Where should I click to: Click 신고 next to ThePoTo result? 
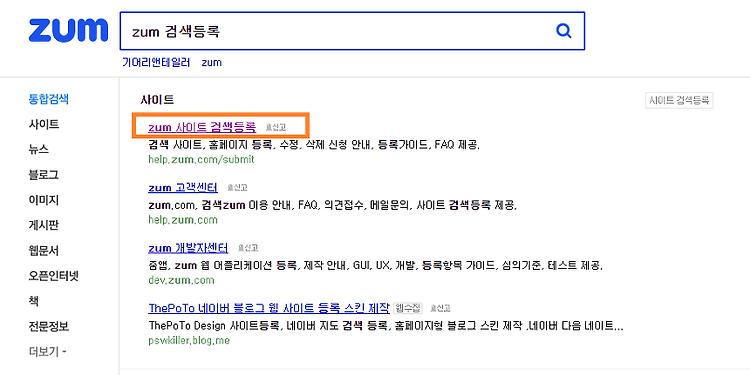tap(440, 309)
